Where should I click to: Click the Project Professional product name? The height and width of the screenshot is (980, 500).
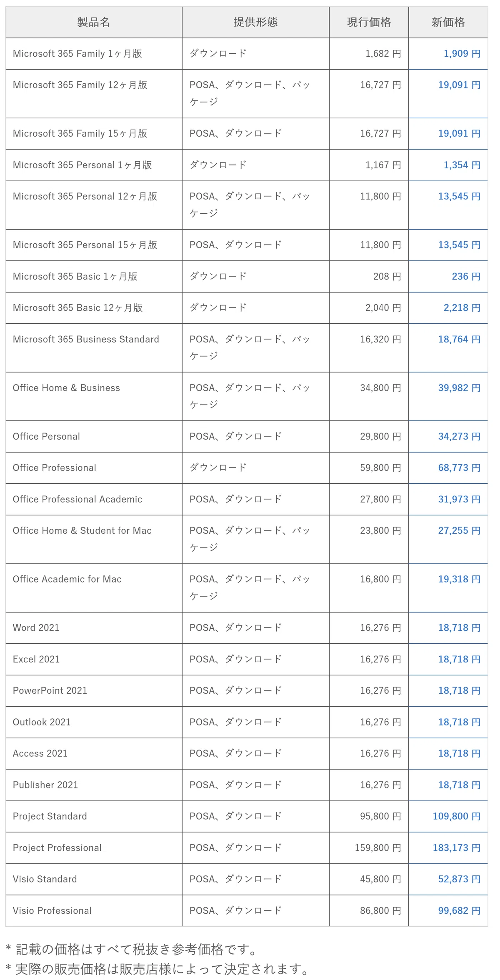57,848
